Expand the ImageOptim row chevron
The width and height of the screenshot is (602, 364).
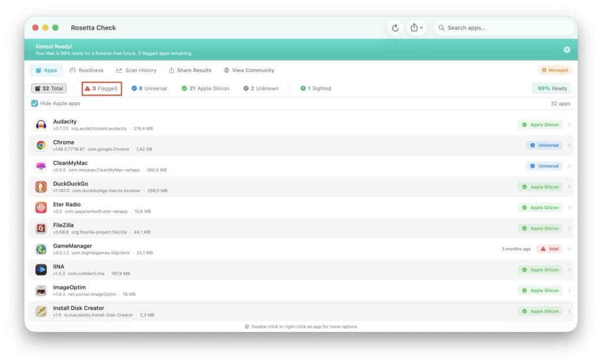pos(569,291)
